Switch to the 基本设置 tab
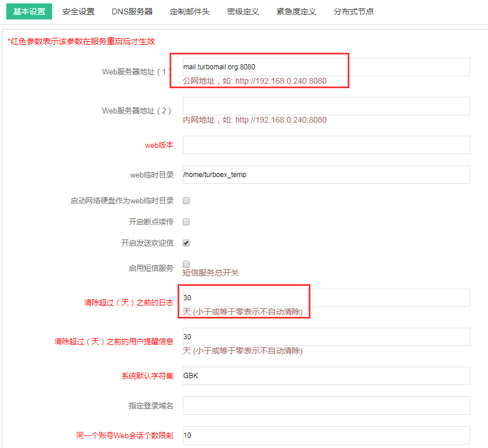This screenshot has width=488, height=448. (x=29, y=11)
